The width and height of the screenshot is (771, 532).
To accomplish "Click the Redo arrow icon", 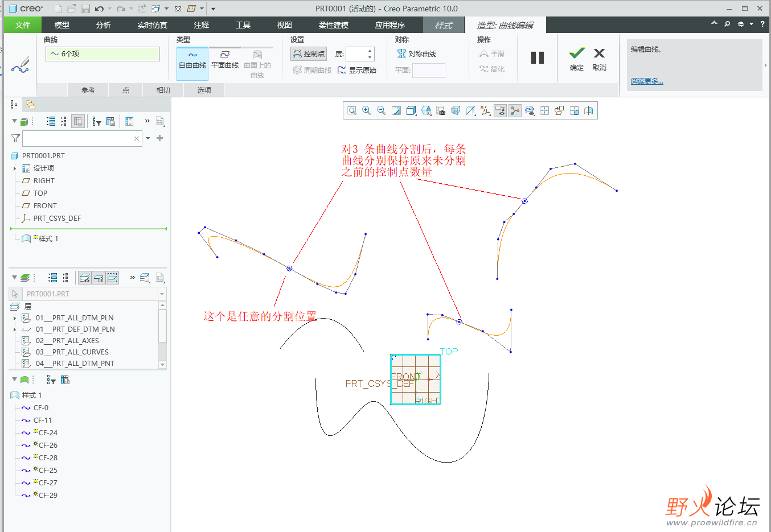I will (x=120, y=9).
